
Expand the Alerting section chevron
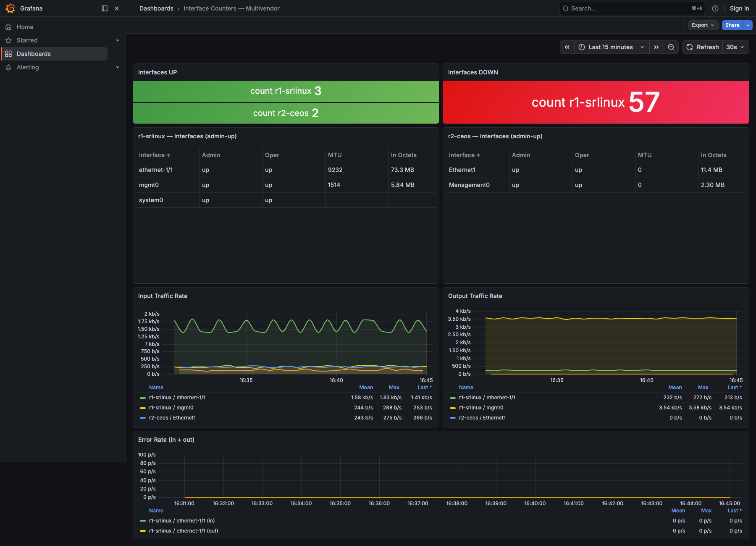(118, 67)
